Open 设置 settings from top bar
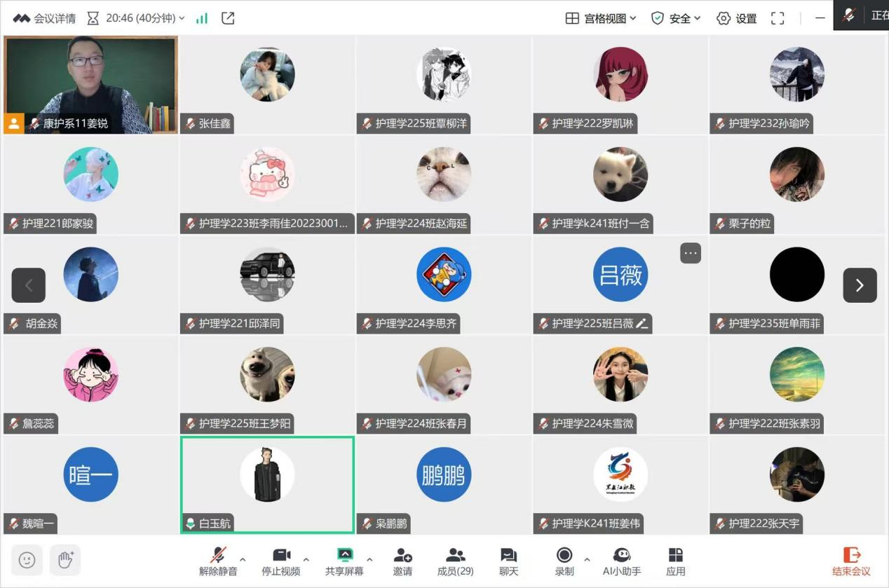 [736, 18]
